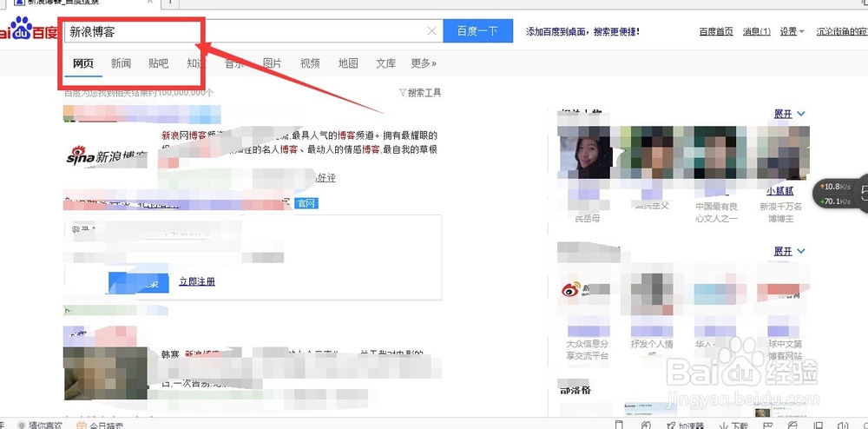868x429 pixels.
Task: Click the 官网 badge
Action: point(306,203)
